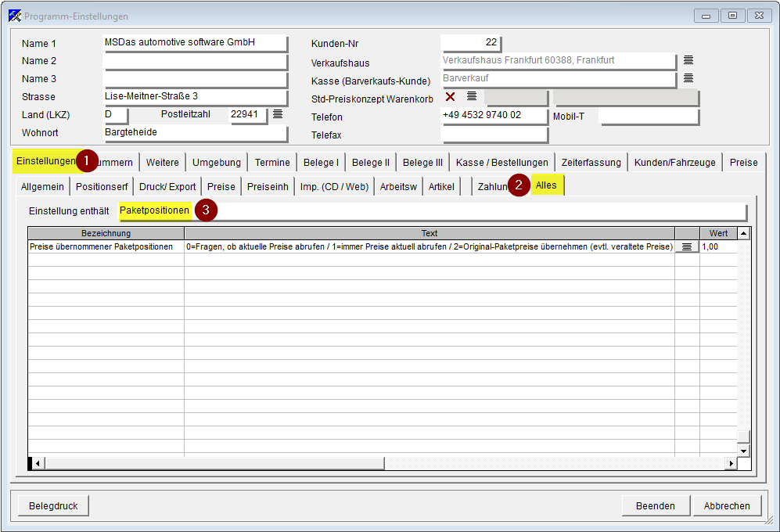Open Preise sub-tab beside Druck/ Export
The width and height of the screenshot is (780, 532).
[221, 187]
